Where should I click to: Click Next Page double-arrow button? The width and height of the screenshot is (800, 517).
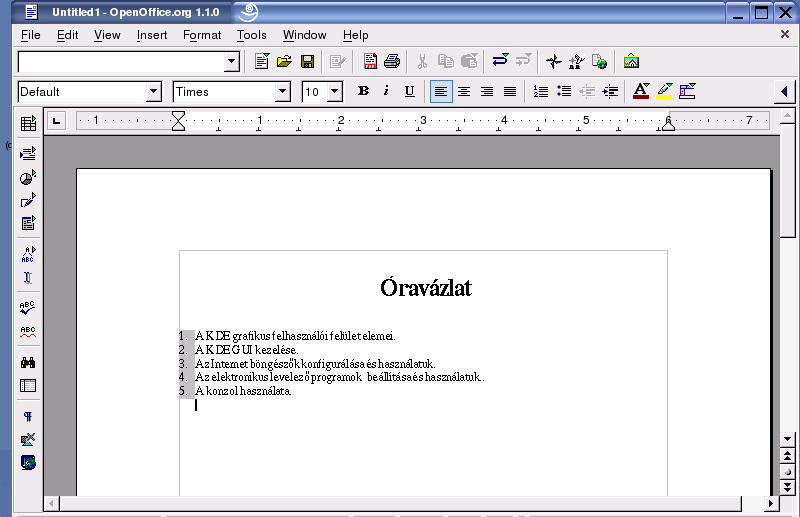788,487
